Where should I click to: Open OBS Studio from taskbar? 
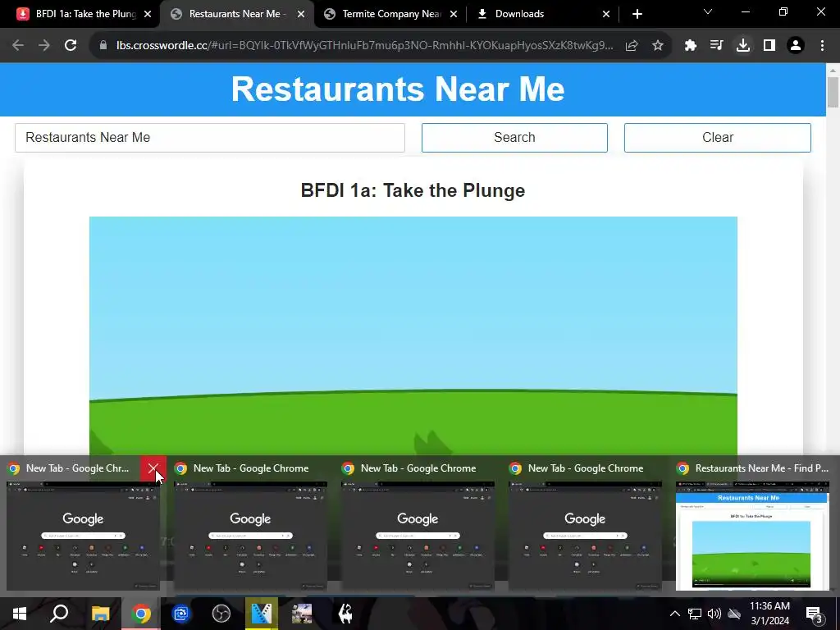(x=221, y=614)
